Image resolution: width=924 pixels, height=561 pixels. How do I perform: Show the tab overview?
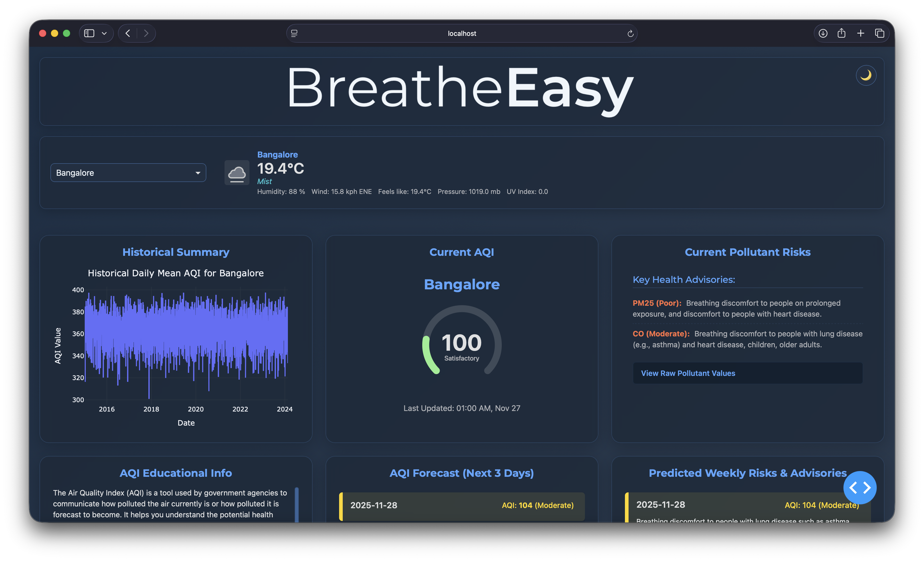tap(880, 33)
